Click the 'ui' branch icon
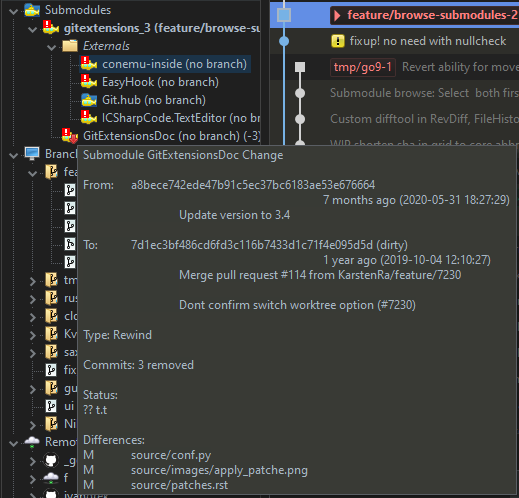 point(51,406)
